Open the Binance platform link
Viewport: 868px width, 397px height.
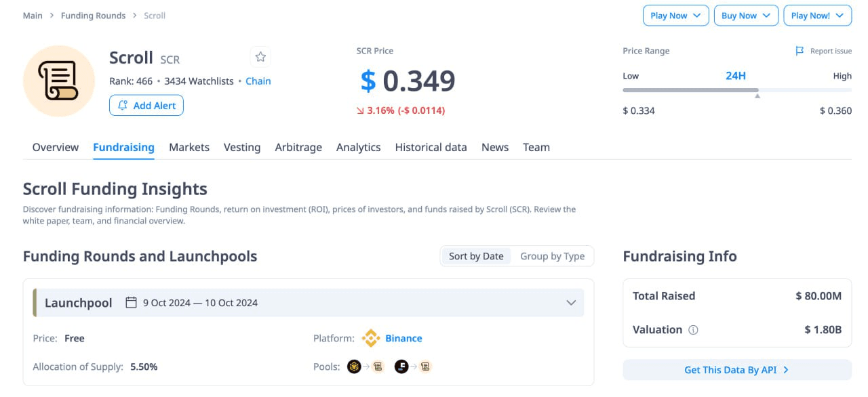tap(403, 338)
